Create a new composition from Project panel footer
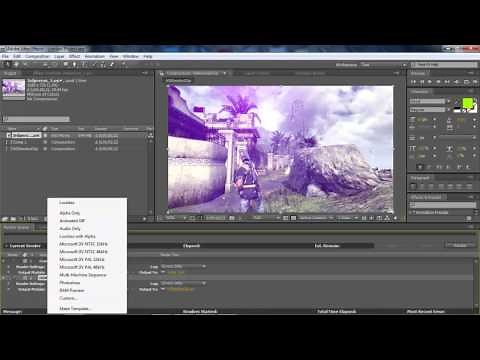Image resolution: width=480 pixels, height=360 pixels. pos(21,219)
